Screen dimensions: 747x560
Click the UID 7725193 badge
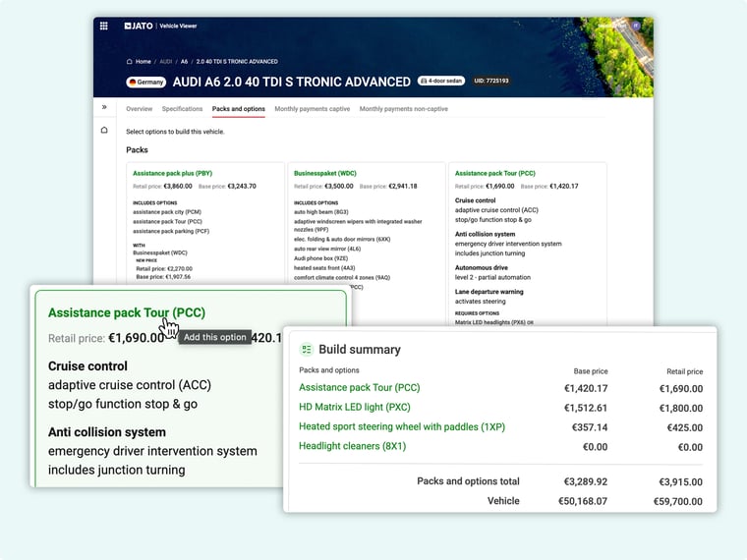[491, 81]
